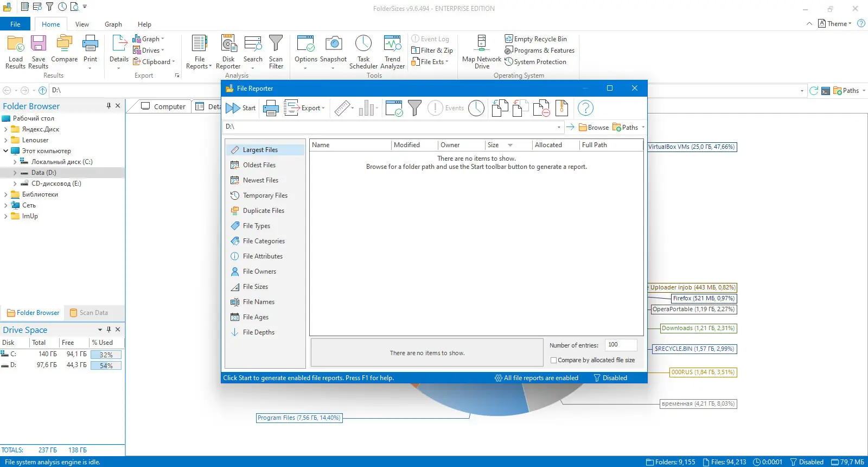Image resolution: width=868 pixels, height=467 pixels.
Task: Click the Number of entries field
Action: coord(621,345)
